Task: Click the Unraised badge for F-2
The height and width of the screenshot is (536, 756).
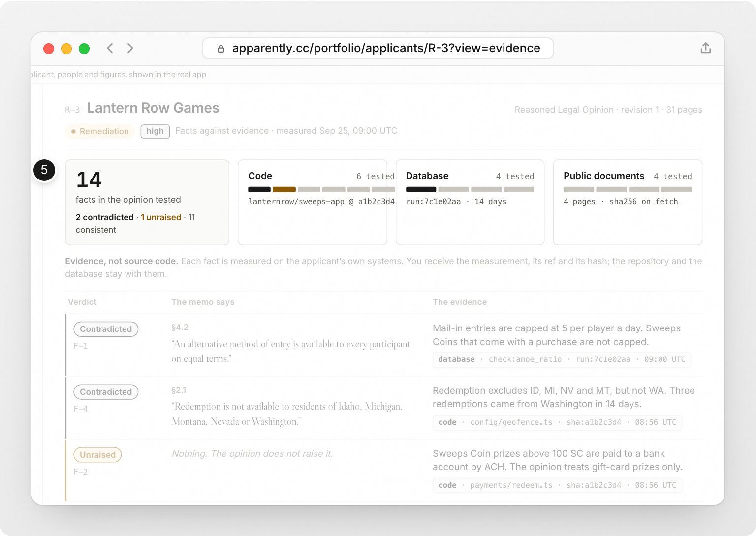Action: click(x=97, y=455)
